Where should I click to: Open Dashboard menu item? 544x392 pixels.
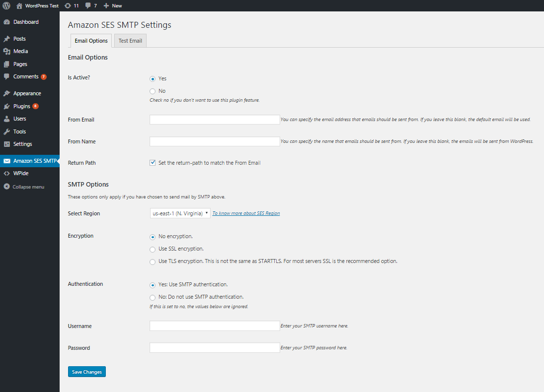26,22
